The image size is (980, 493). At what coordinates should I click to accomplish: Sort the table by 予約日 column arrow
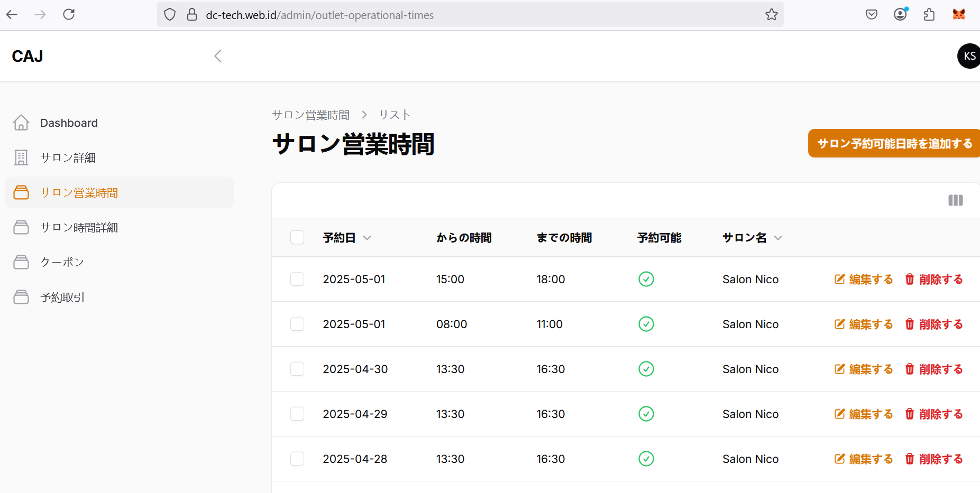coord(367,238)
